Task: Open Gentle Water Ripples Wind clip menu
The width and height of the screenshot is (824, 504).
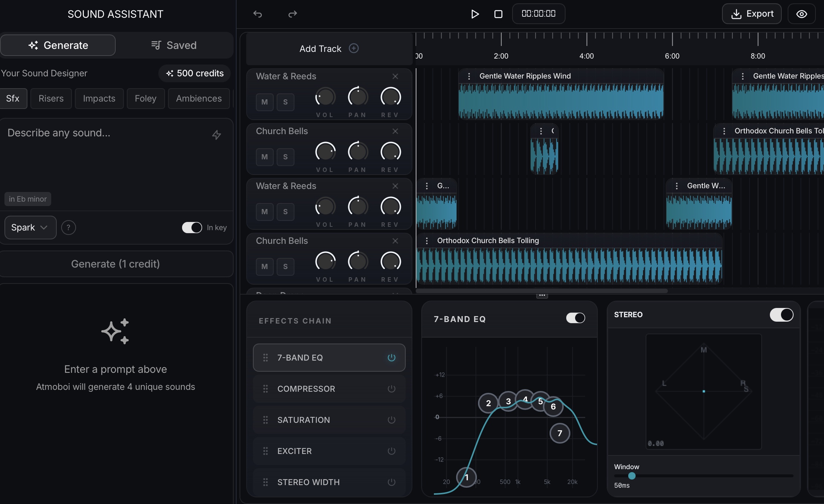Action: (x=469, y=76)
